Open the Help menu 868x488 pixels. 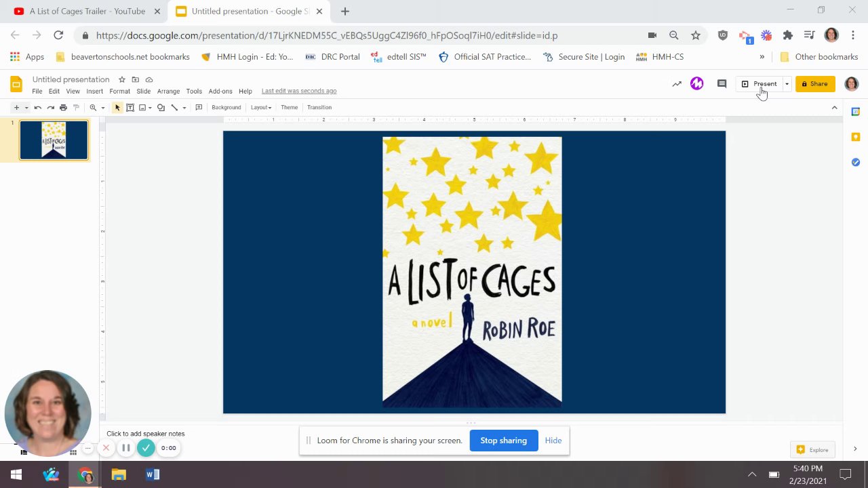point(245,91)
